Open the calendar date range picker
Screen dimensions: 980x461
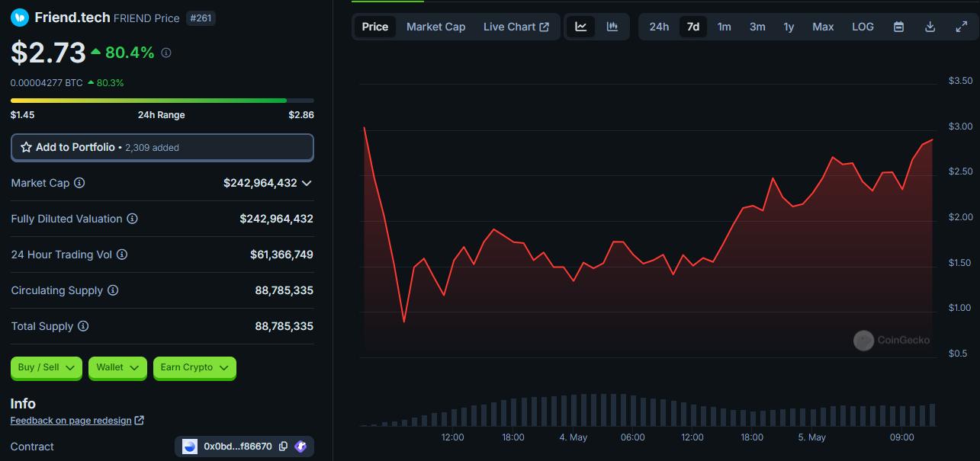[x=898, y=27]
